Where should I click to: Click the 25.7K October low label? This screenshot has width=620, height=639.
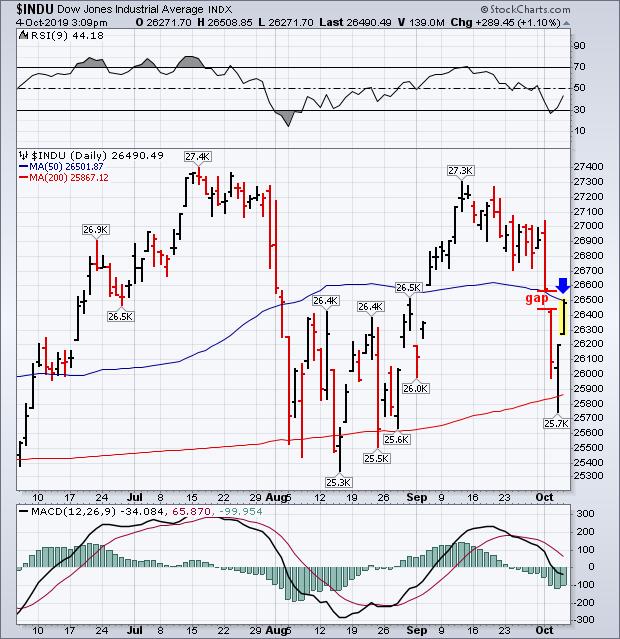[556, 424]
